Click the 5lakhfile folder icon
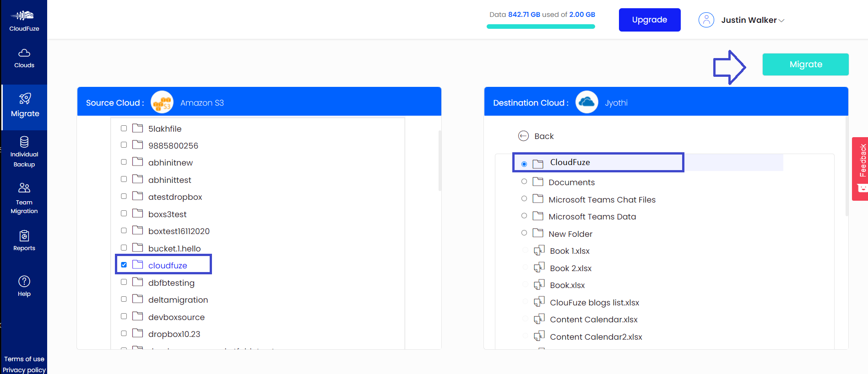This screenshot has height=374, width=868. (x=138, y=128)
